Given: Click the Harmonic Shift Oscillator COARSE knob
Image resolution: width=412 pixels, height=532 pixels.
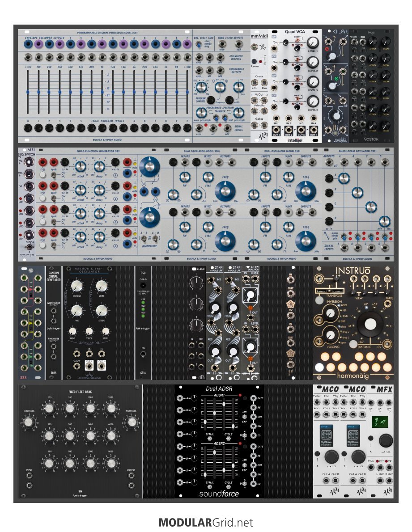Looking at the screenshot, I should pyautogui.click(x=77, y=287).
